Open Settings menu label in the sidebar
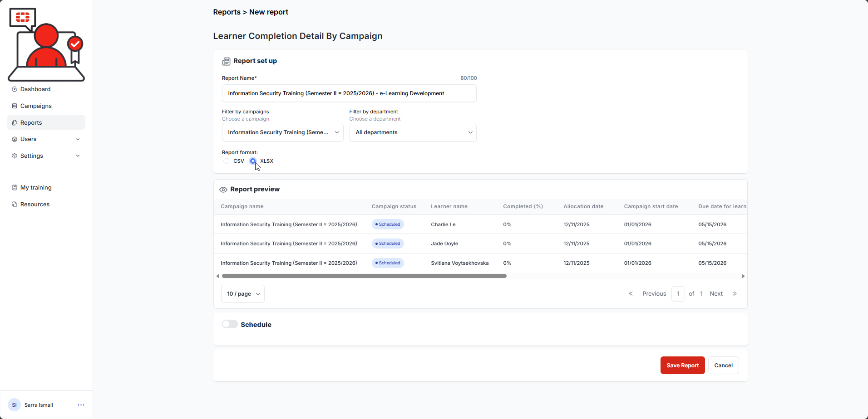The width and height of the screenshot is (868, 419). pos(32,156)
